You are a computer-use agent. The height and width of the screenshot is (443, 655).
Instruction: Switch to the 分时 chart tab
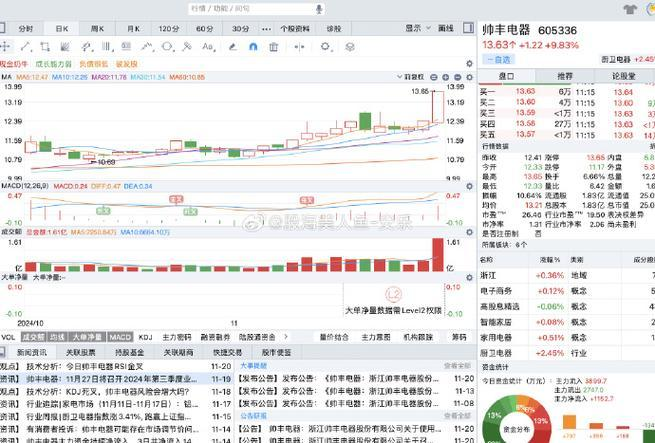point(25,28)
